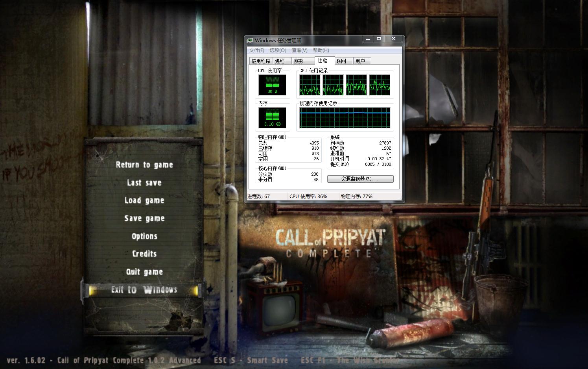Click the third CPU history graph
This screenshot has width=588, height=369.
pos(356,85)
